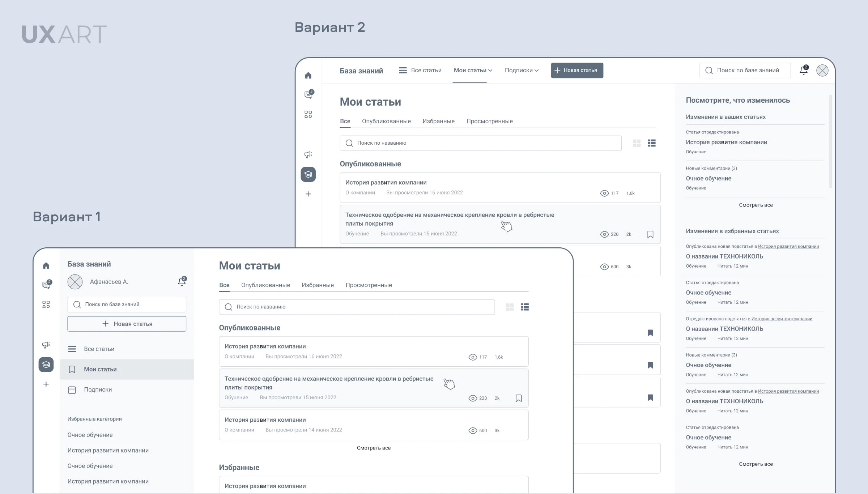The height and width of the screenshot is (494, 868).
Task: Click the Новая статья button in Variant 2
Action: point(577,71)
